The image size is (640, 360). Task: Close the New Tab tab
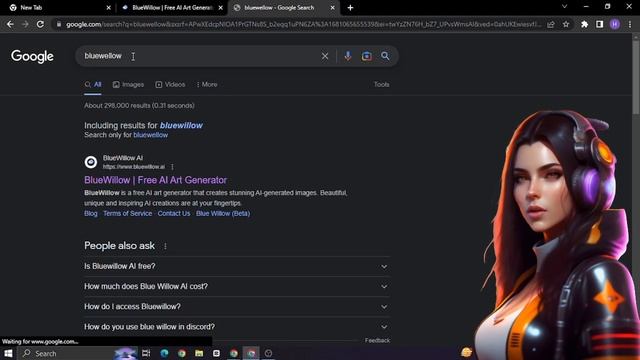(109, 7)
